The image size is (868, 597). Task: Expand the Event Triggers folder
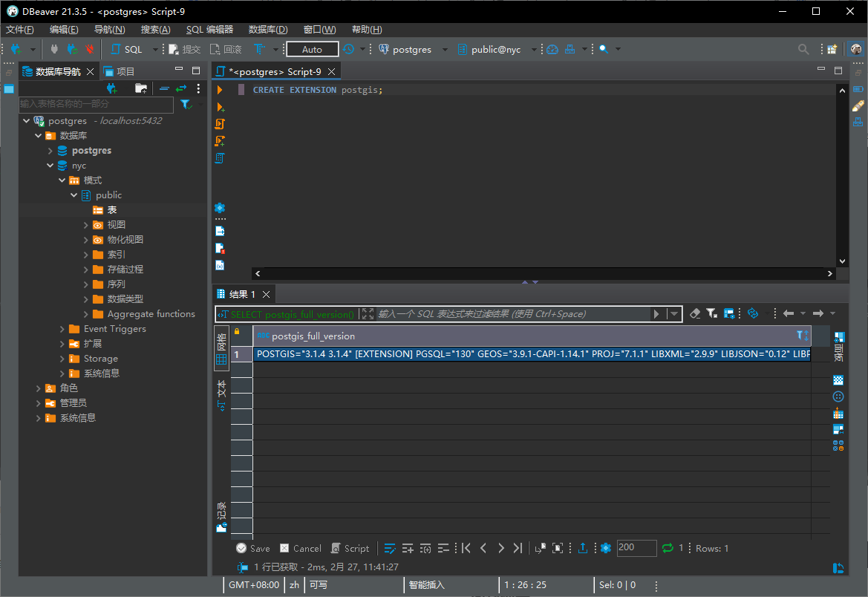62,329
